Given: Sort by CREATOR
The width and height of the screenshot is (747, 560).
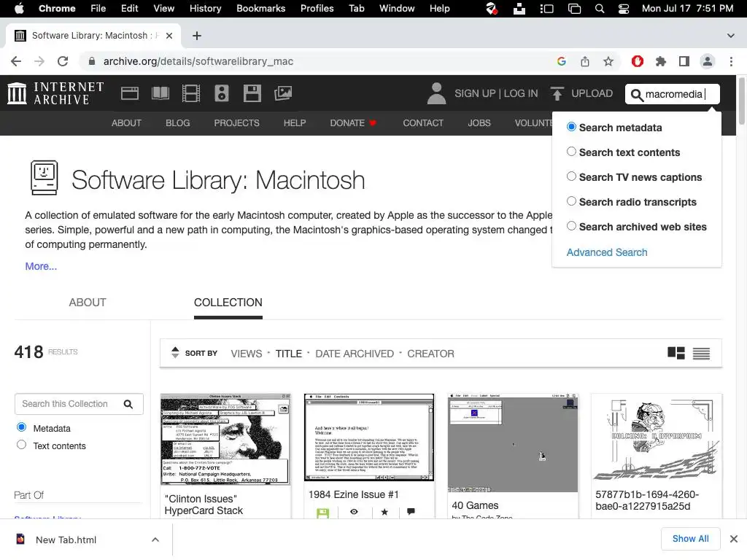Looking at the screenshot, I should (x=430, y=354).
